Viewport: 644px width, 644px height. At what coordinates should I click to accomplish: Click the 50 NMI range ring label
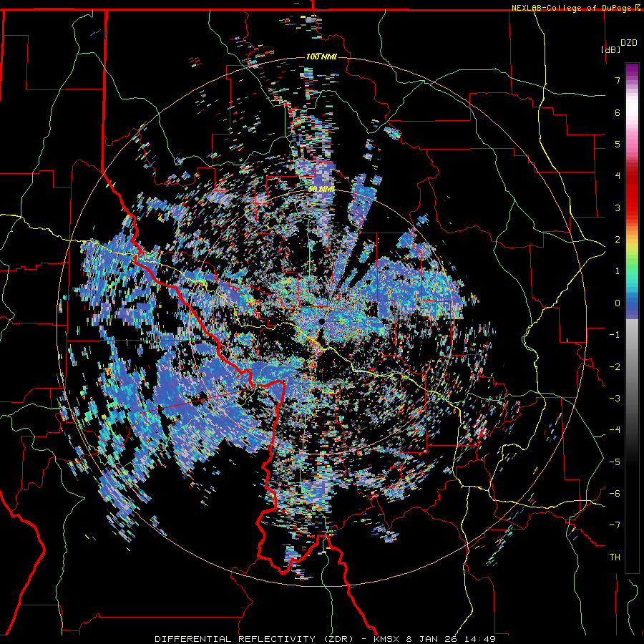pyautogui.click(x=321, y=190)
